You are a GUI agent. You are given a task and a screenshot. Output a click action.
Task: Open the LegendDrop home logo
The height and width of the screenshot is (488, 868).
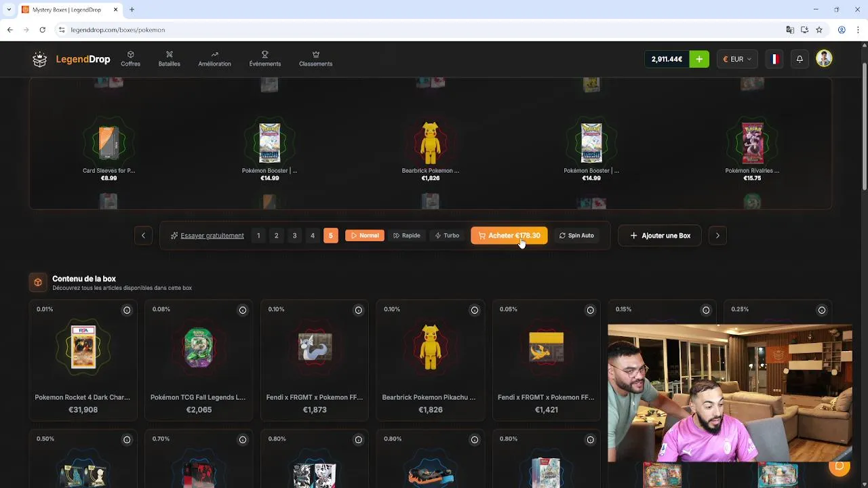(x=71, y=59)
